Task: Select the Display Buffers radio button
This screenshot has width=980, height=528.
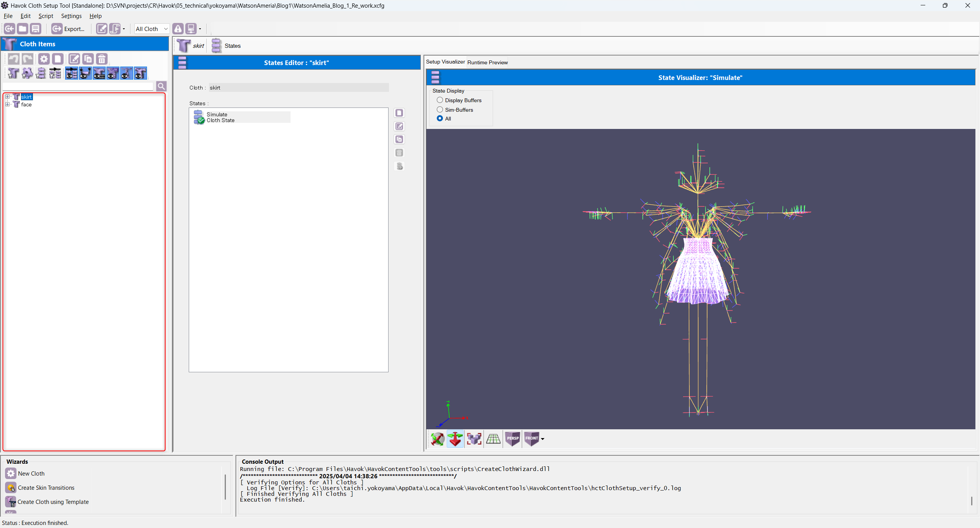Action: tap(459, 100)
